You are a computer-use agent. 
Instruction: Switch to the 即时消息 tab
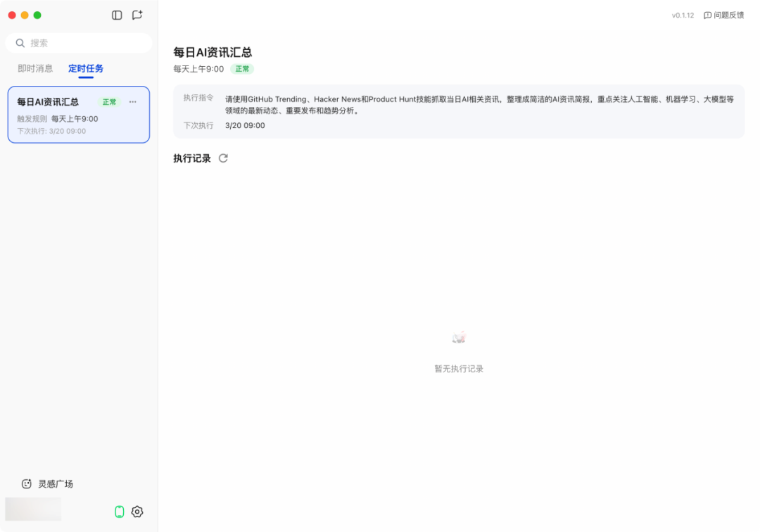35,68
